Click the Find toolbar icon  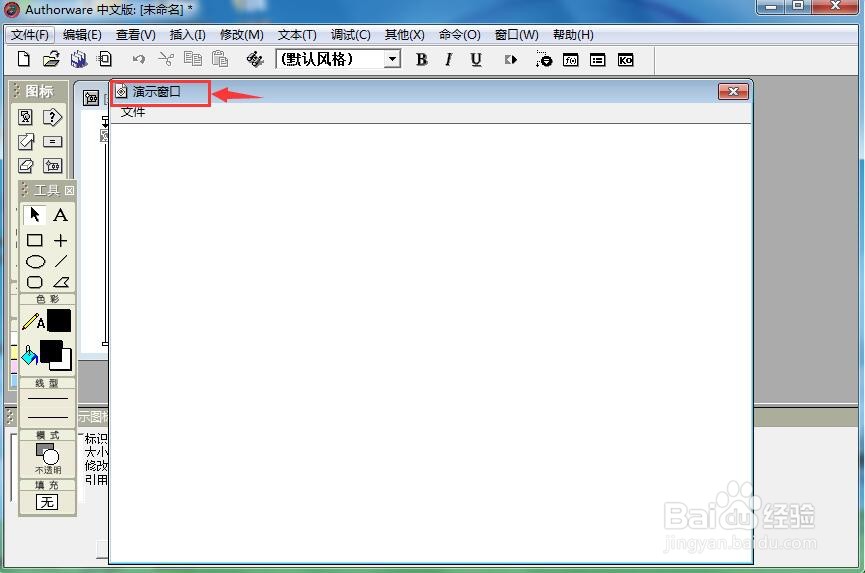[255, 59]
